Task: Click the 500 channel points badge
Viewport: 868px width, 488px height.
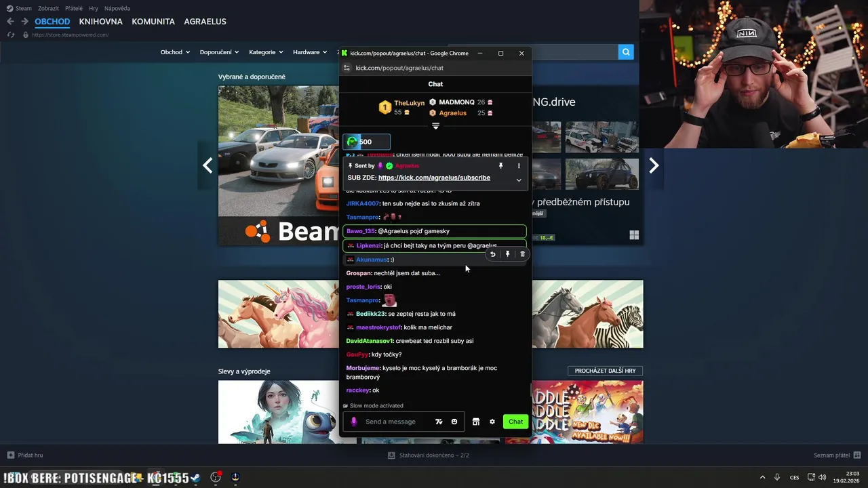Action: 366,142
